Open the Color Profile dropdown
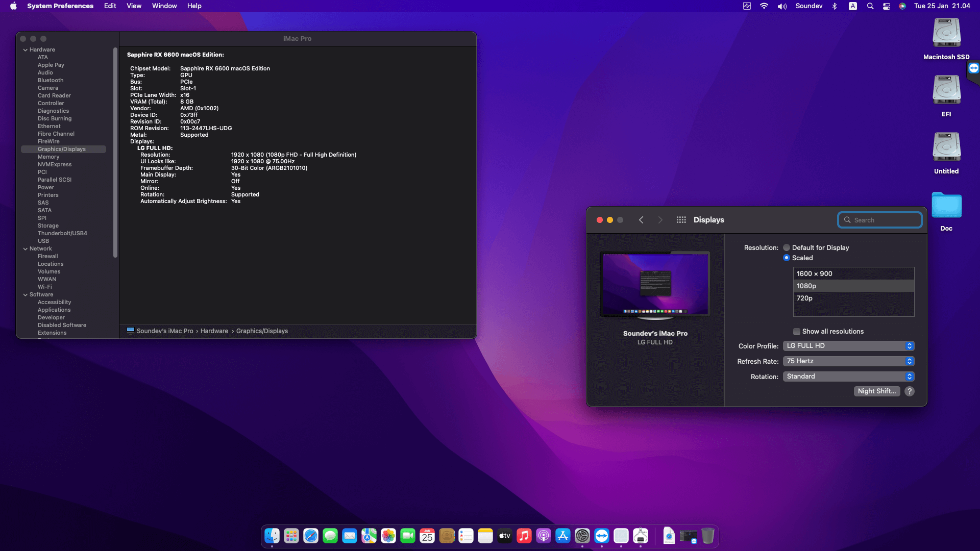 click(x=848, y=346)
